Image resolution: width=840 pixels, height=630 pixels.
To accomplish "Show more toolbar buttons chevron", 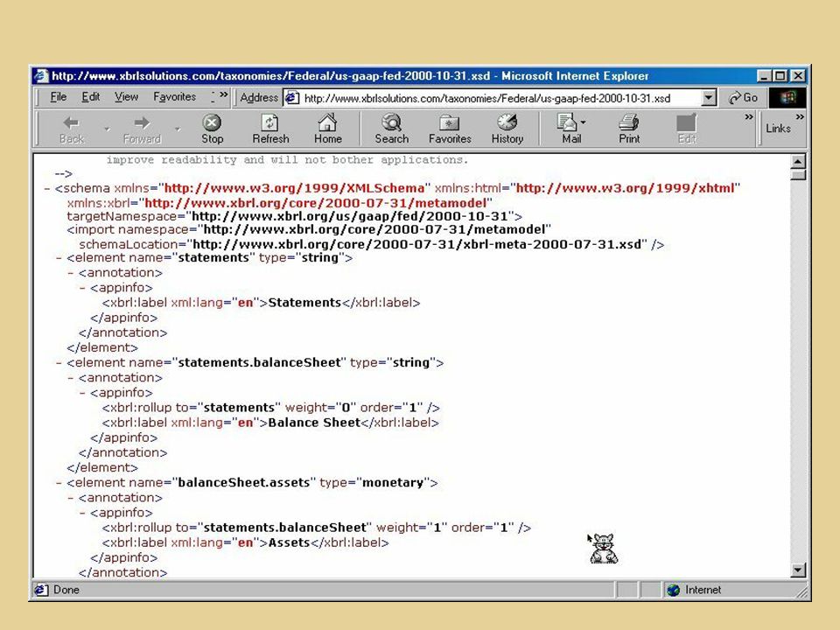I will coord(749,116).
